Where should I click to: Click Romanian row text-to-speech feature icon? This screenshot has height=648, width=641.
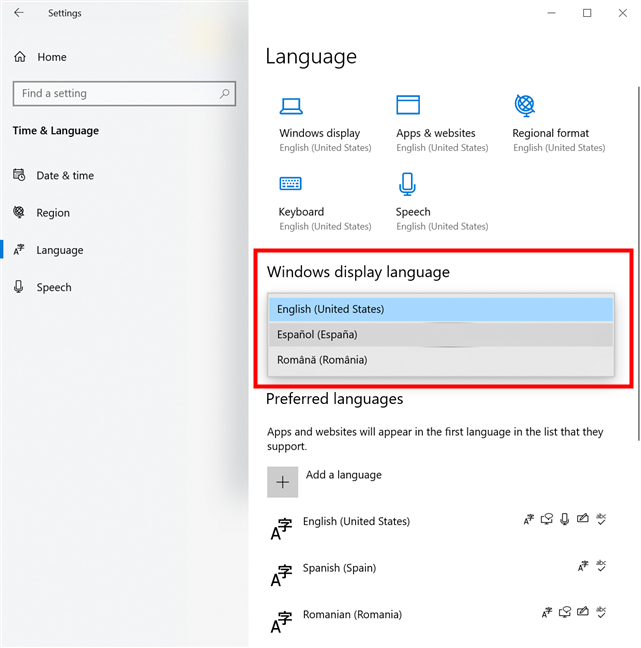[x=565, y=612]
